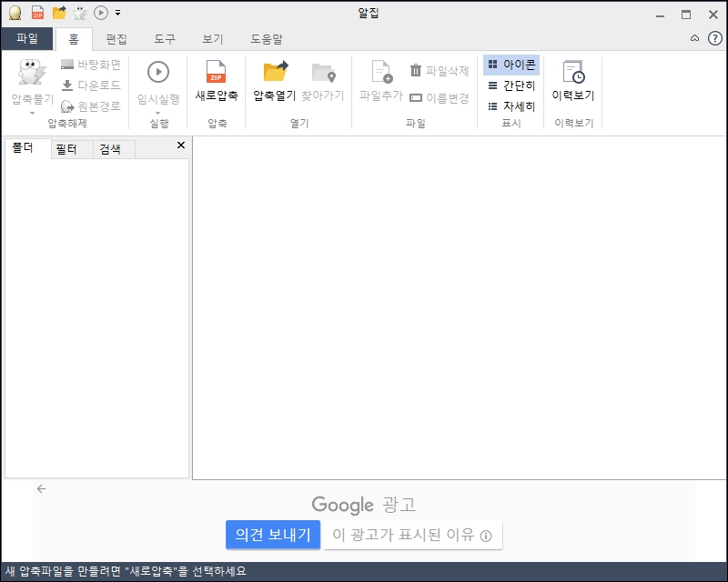Click the 임시실행 play icon
Viewport: 728px width, 582px height.
coord(158,72)
